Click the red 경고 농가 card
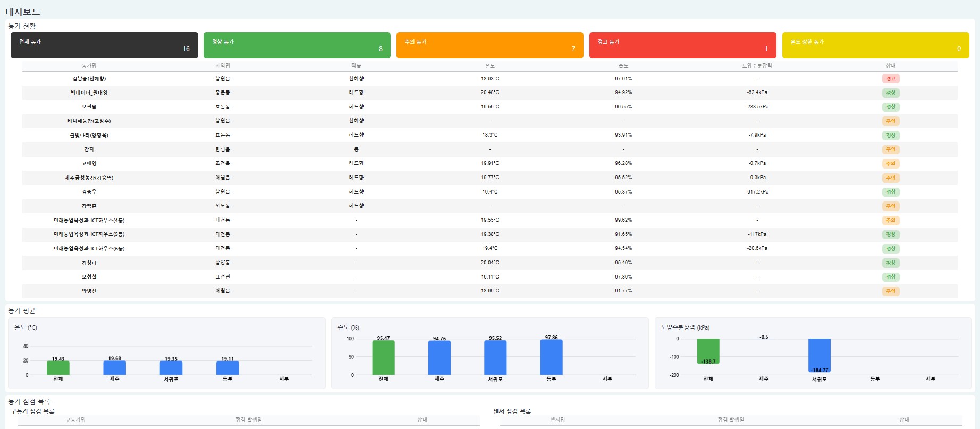The height and width of the screenshot is (429, 980). tap(683, 45)
